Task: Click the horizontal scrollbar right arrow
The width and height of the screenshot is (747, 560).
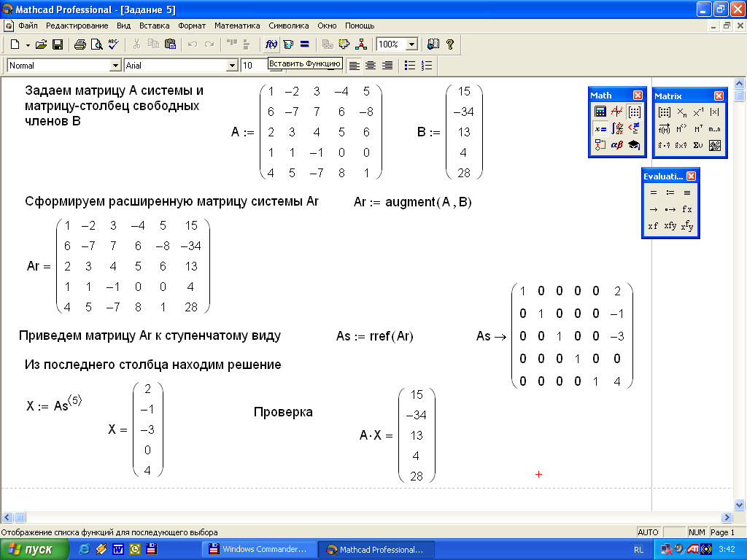Action: coord(727,517)
